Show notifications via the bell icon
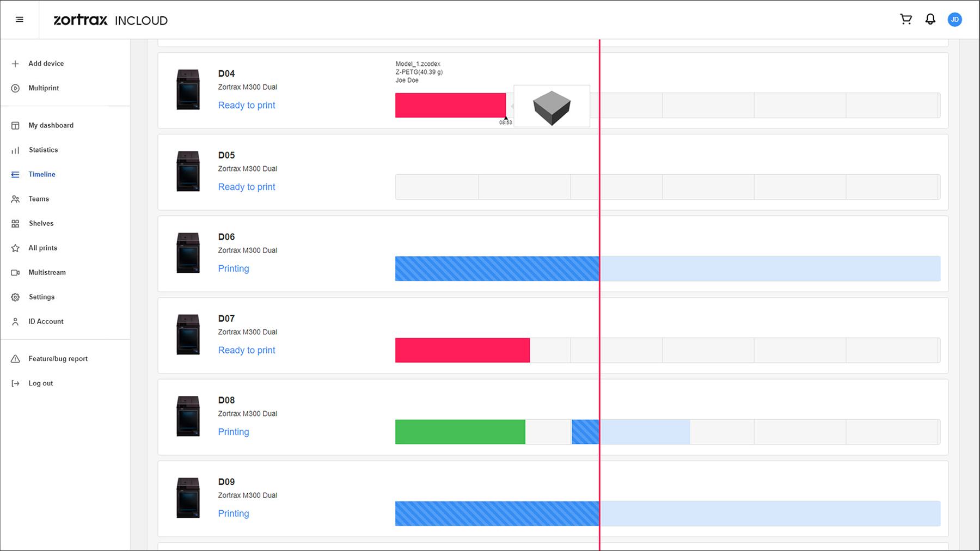This screenshot has width=980, height=551. tap(930, 20)
